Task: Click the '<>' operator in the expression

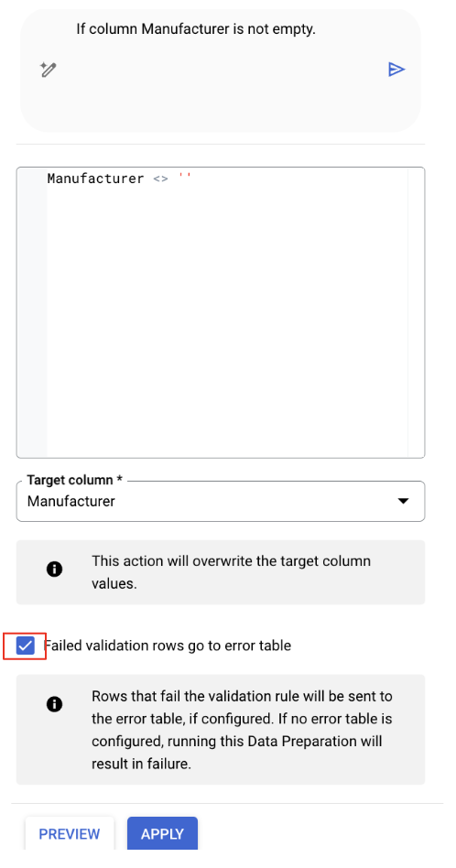Action: (160, 179)
